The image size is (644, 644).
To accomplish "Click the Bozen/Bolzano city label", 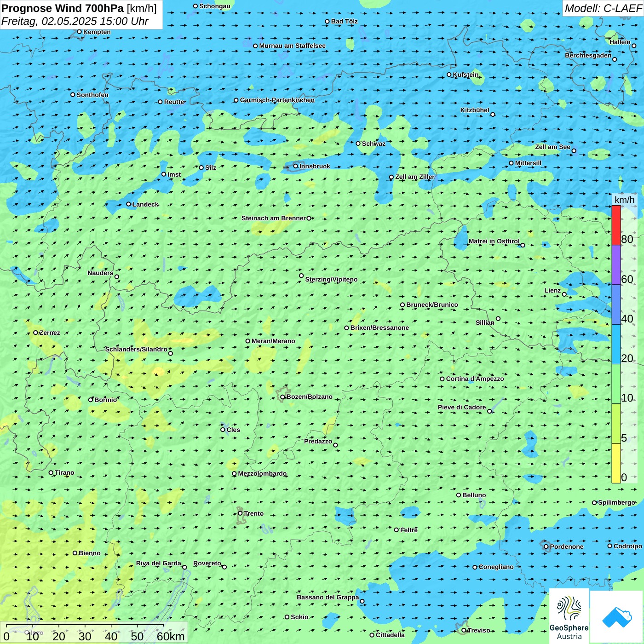I will [309, 397].
